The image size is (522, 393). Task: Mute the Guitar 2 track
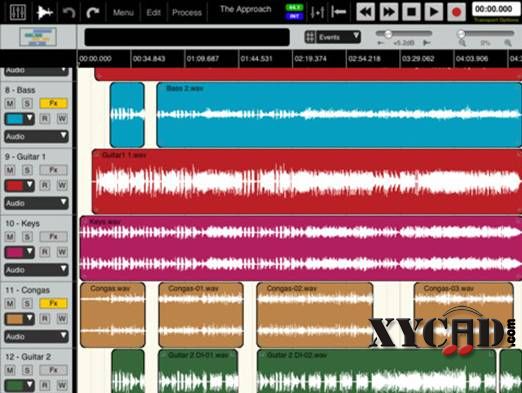[x=10, y=370]
